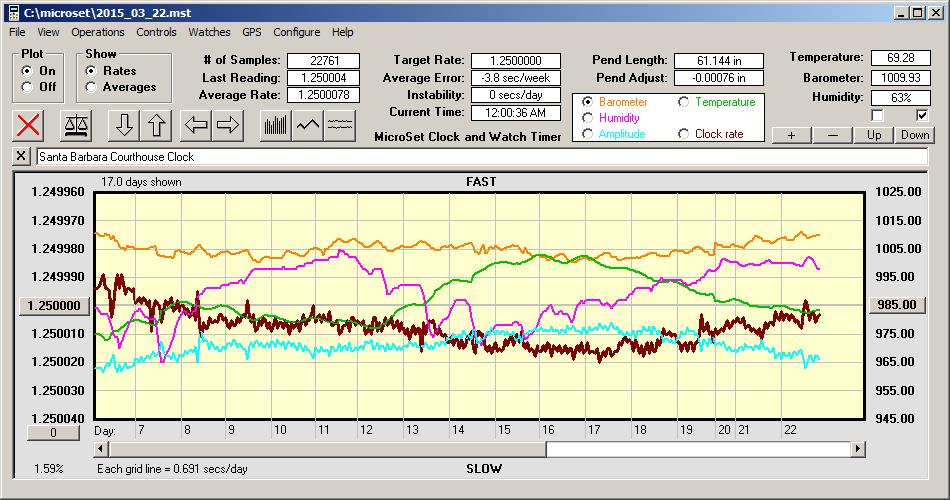Screen dimensions: 950x500
Task: Click the Average Error field
Action: click(x=516, y=78)
